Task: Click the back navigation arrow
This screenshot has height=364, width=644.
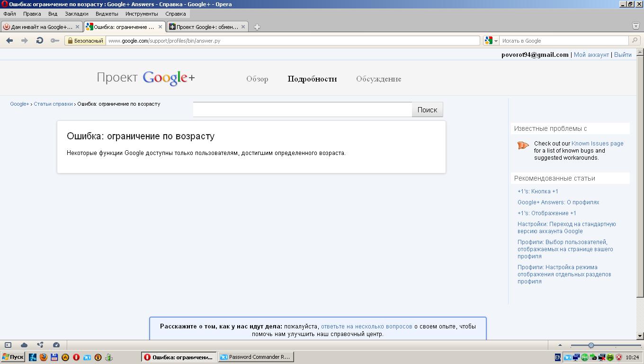Action: pos(9,40)
